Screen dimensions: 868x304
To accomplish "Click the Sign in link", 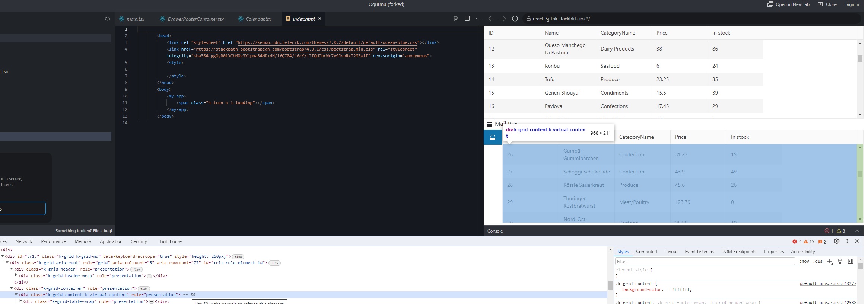I will point(852,4).
